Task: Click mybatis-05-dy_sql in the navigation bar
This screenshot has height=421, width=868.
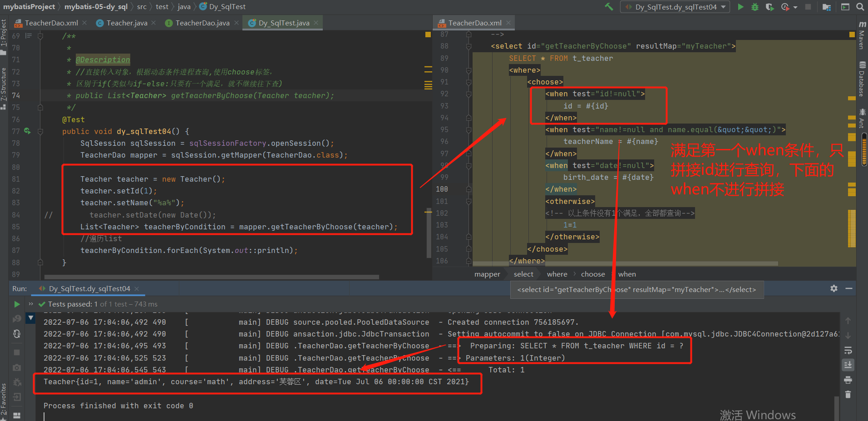Action: 96,7
